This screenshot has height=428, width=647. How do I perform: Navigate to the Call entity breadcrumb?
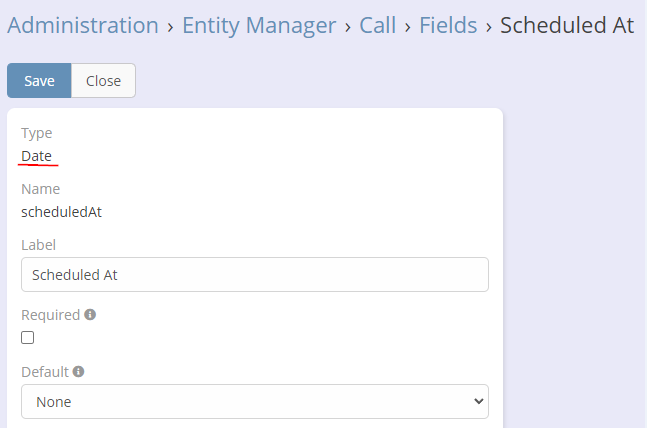(378, 25)
